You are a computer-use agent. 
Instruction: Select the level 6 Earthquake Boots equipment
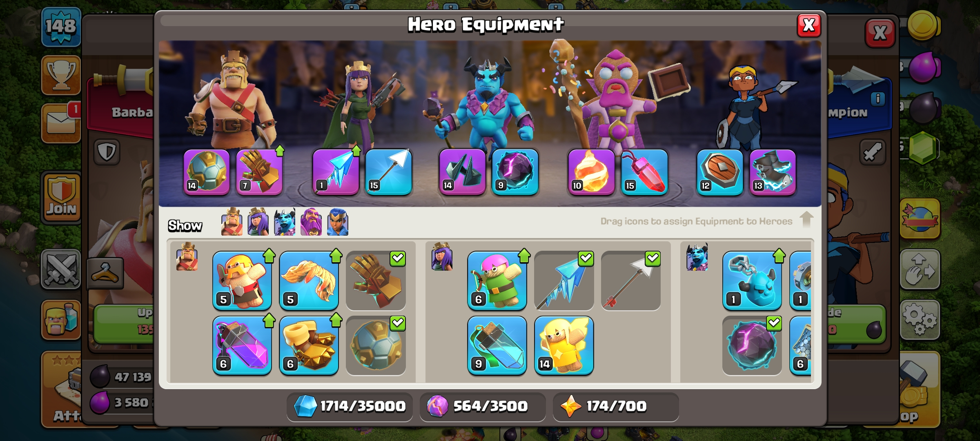pyautogui.click(x=309, y=345)
